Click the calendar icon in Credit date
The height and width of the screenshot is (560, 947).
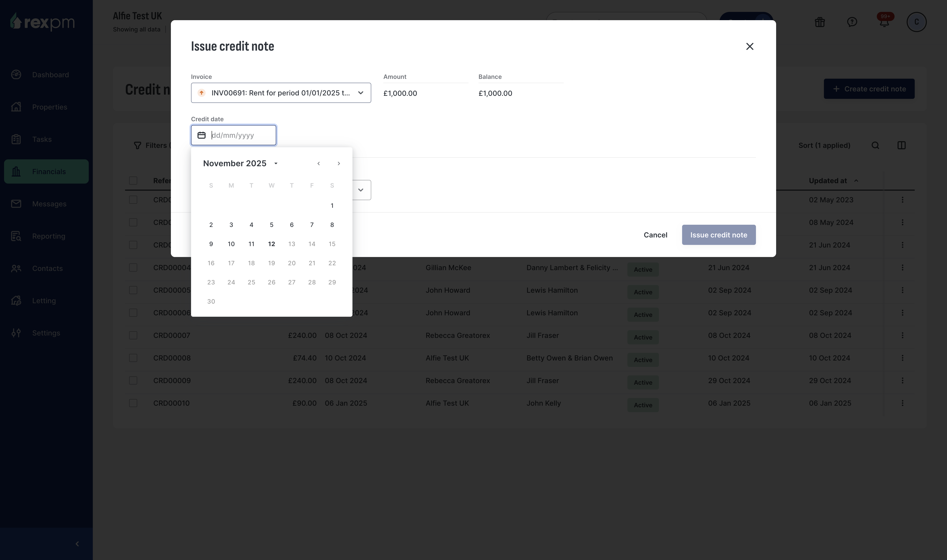202,135
